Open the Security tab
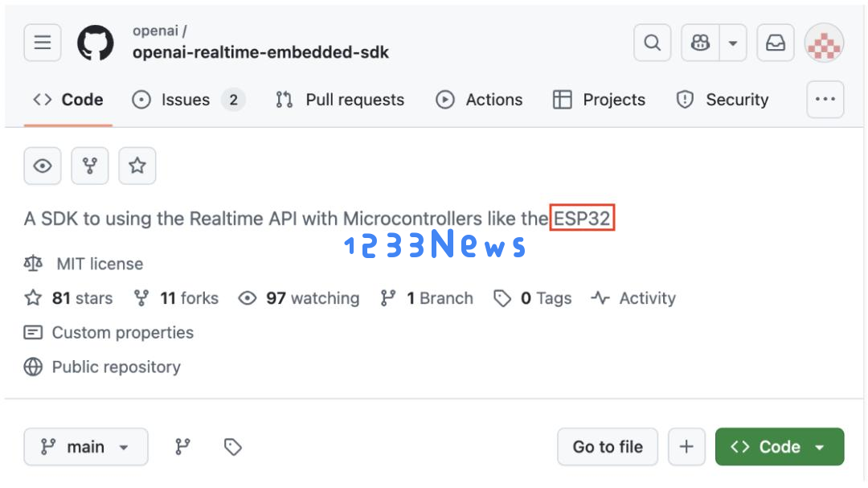Viewport: 868px width, 488px height. 722,100
